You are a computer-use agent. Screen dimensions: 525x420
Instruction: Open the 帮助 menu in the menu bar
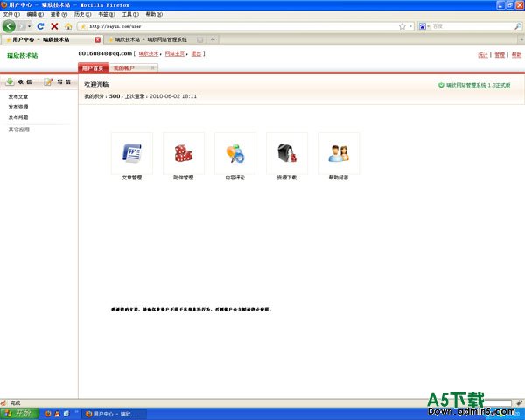154,14
